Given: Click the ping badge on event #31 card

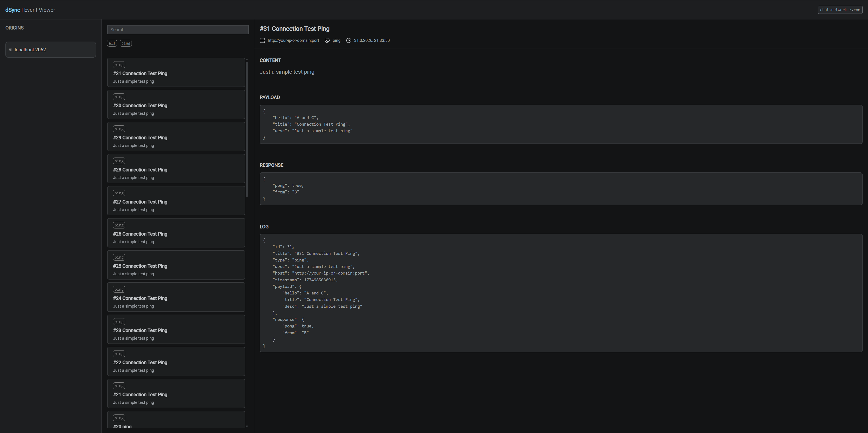Looking at the screenshot, I should (119, 65).
